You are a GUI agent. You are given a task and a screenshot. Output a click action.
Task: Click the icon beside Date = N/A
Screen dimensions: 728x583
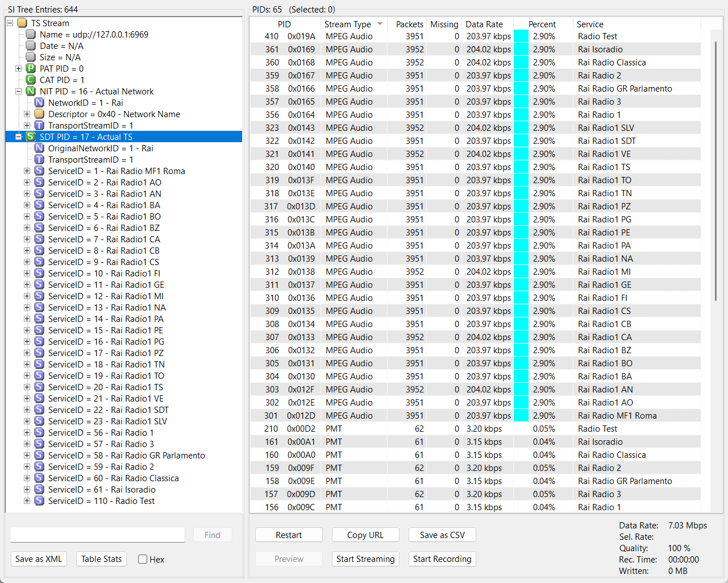31,46
